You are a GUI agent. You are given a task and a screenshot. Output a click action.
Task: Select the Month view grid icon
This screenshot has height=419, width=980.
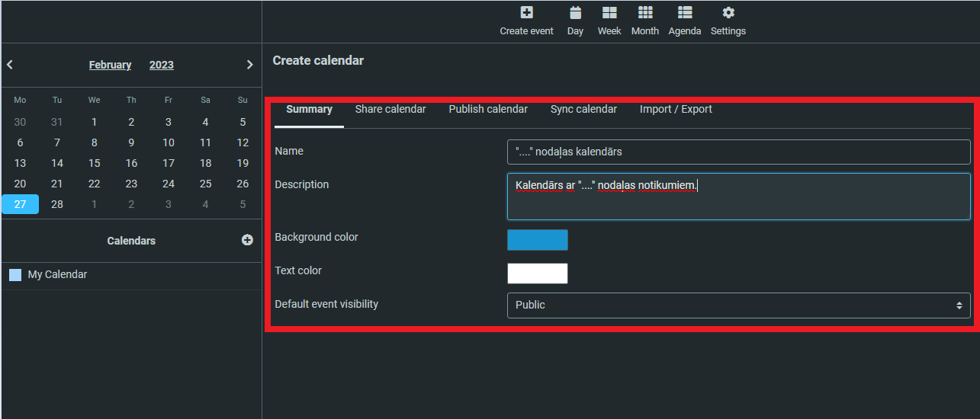click(645, 13)
